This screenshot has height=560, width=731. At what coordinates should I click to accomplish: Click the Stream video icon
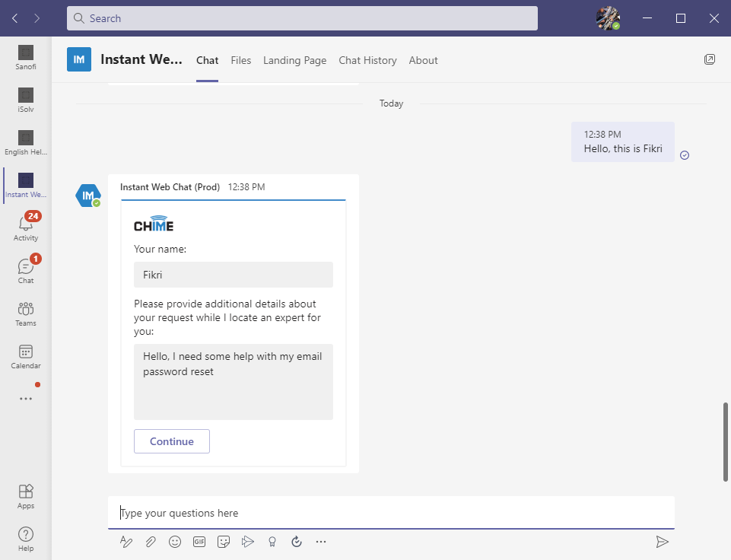pos(247,541)
